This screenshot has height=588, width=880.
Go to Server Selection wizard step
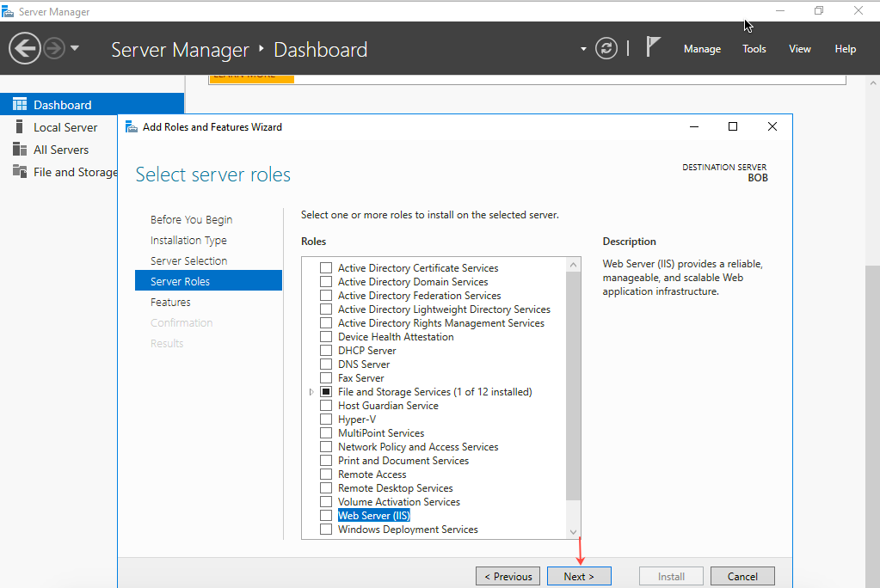pyautogui.click(x=188, y=260)
